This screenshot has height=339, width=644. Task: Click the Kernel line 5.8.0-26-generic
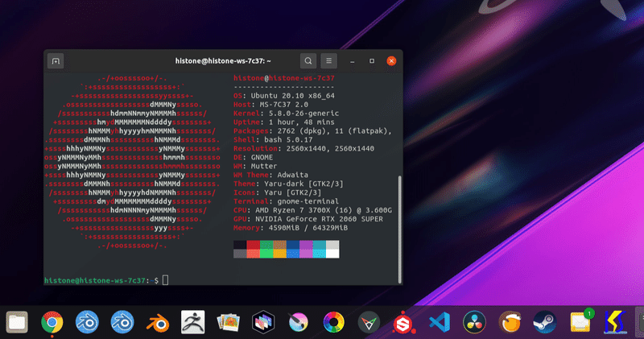pos(286,114)
